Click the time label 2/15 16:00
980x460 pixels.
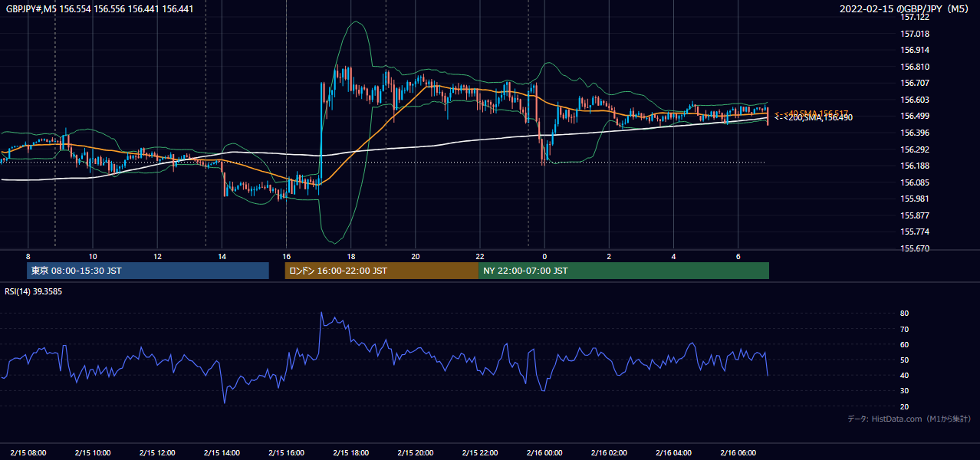coord(286,453)
